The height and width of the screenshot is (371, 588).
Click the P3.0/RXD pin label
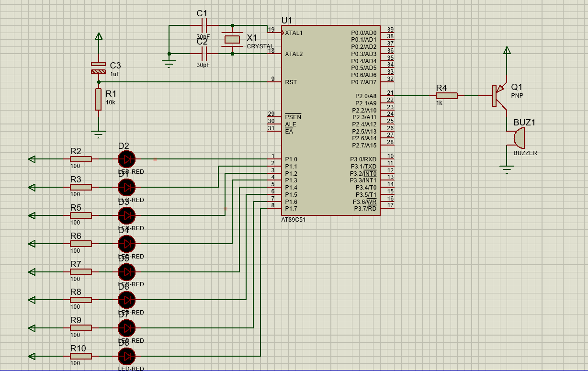pos(363,159)
